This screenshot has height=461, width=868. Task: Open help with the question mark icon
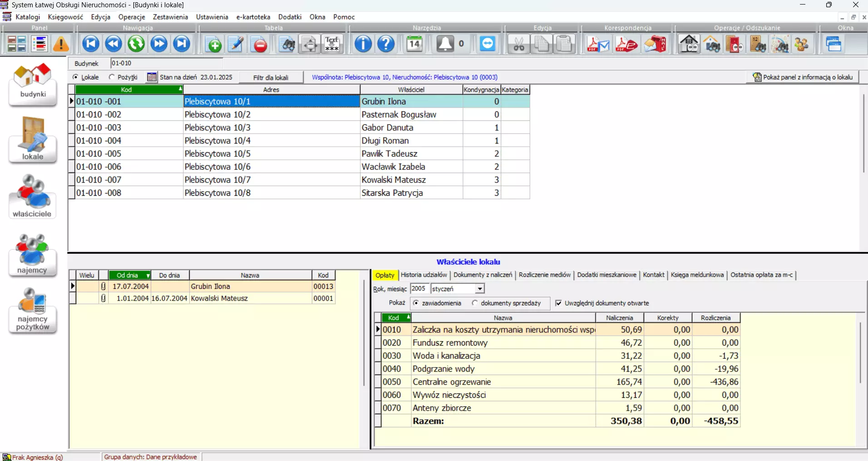click(386, 44)
